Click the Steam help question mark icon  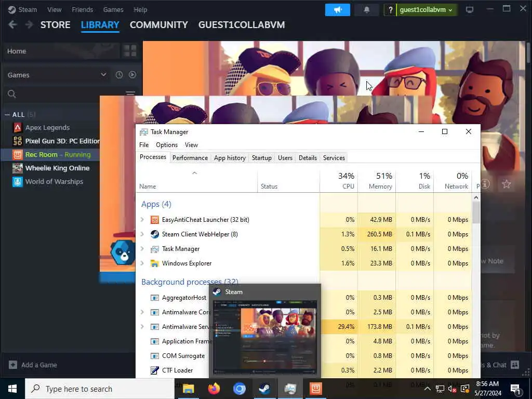pyautogui.click(x=390, y=10)
